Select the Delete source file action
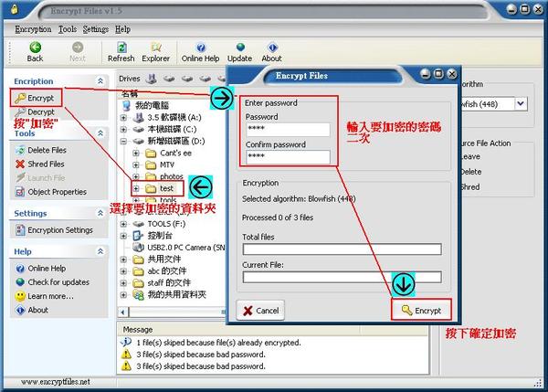The height and width of the screenshot is (392, 548). click(x=470, y=172)
